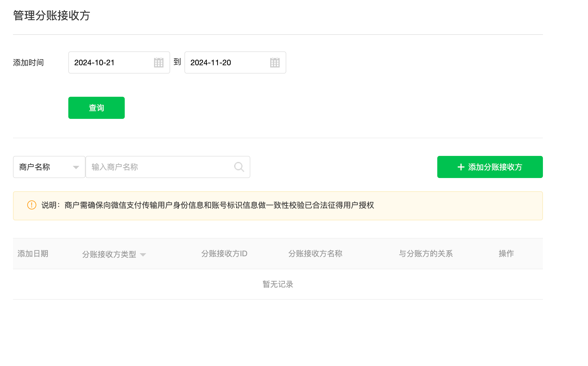
Task: Click the 分账接收方ID column header
Action: [224, 253]
